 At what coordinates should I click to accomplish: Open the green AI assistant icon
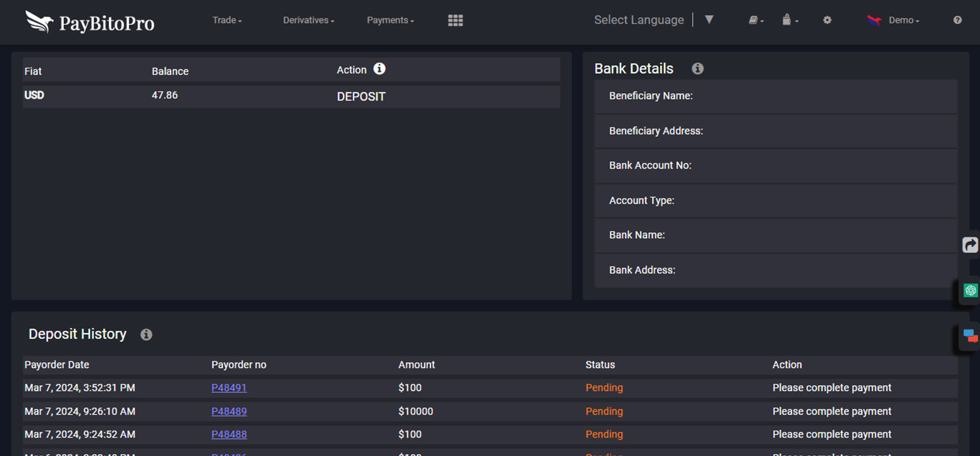click(970, 290)
